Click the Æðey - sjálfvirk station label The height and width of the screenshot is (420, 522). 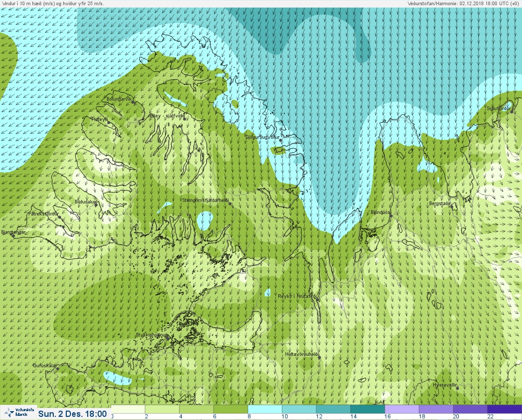coord(166,116)
